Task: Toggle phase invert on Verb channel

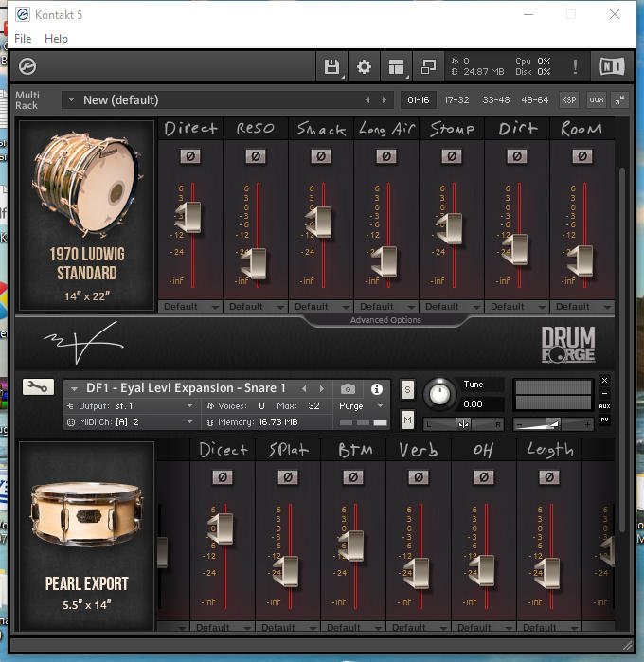Action: pyautogui.click(x=419, y=477)
